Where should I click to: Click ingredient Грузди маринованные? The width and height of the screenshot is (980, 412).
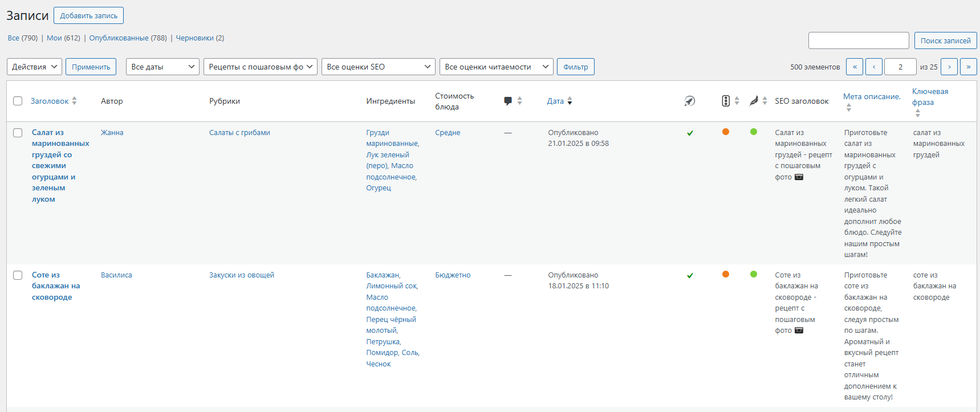[x=392, y=138]
